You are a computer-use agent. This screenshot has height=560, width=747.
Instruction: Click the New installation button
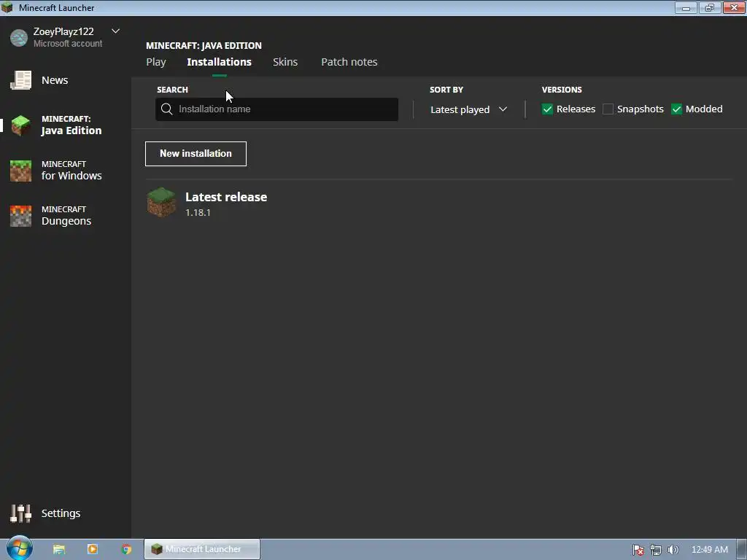pyautogui.click(x=196, y=154)
